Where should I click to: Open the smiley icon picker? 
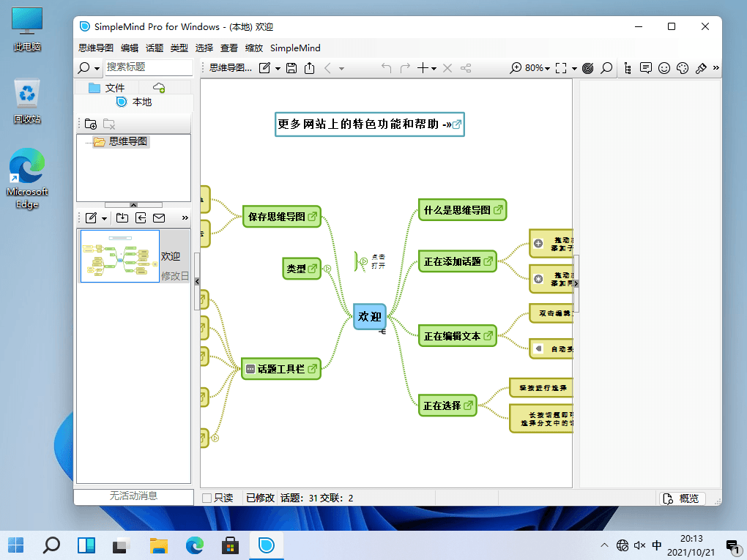pyautogui.click(x=664, y=68)
